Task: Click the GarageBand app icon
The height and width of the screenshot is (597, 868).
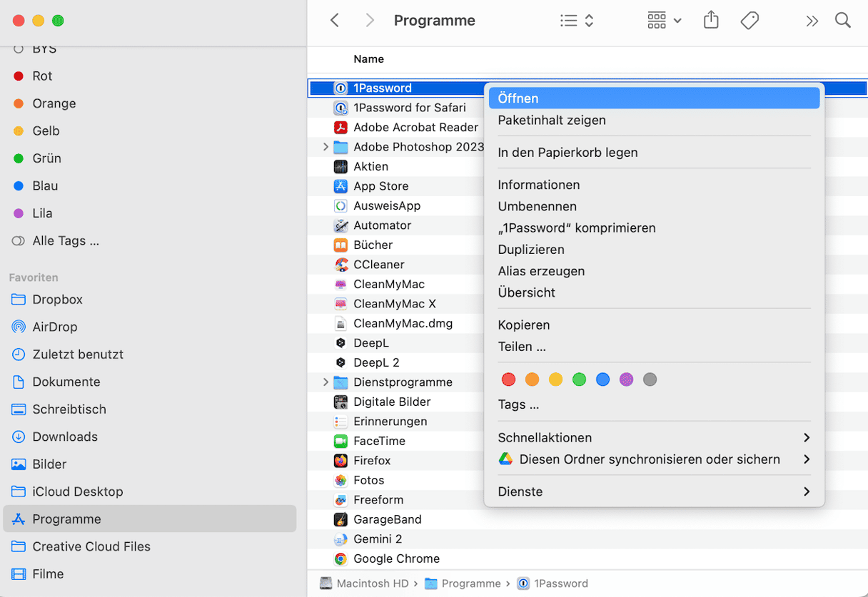Action: click(x=340, y=520)
